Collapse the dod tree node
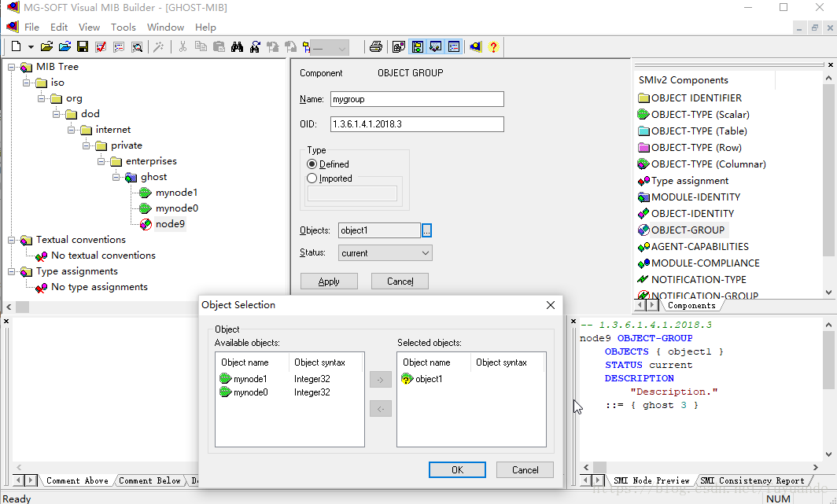 [x=56, y=114]
